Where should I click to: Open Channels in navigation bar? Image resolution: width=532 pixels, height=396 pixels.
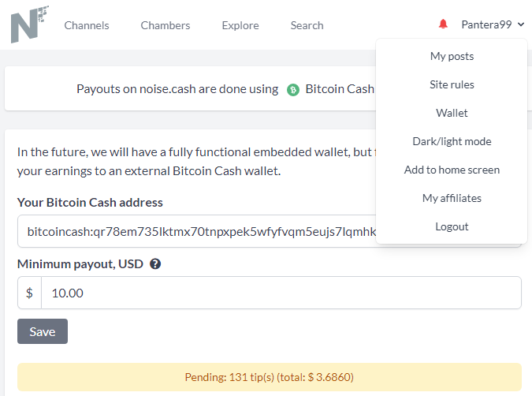click(x=87, y=25)
